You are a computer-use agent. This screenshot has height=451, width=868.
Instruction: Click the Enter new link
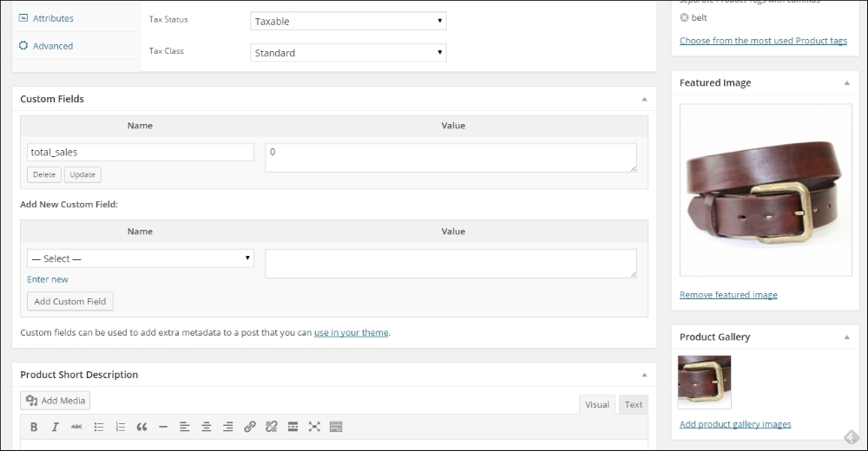click(x=48, y=279)
